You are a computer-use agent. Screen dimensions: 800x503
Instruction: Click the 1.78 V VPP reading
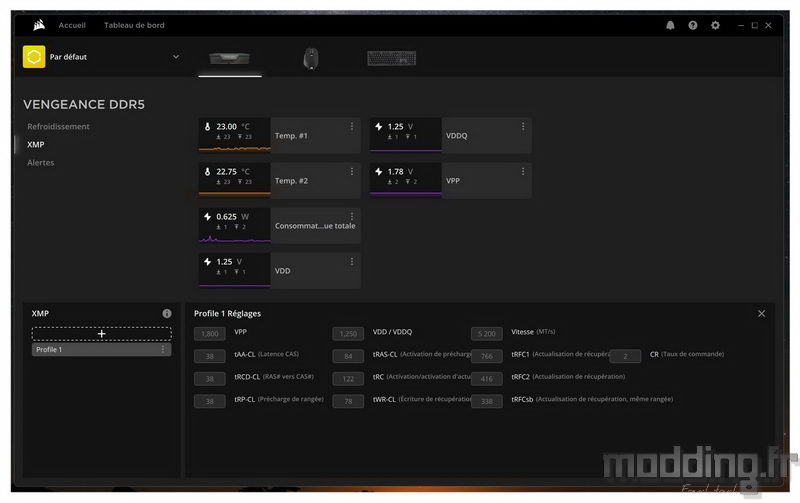click(x=401, y=171)
